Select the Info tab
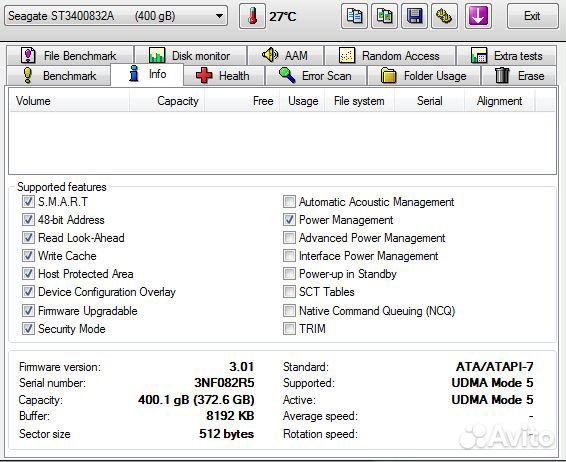The height and width of the screenshot is (462, 566). pos(147,74)
